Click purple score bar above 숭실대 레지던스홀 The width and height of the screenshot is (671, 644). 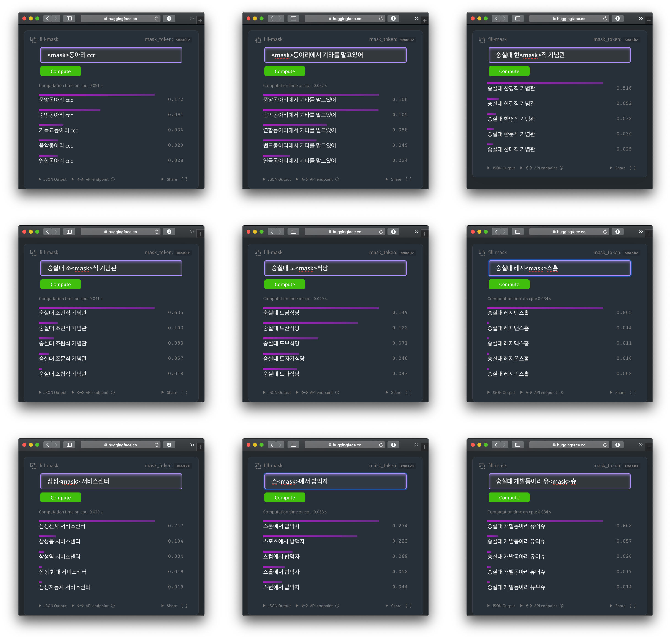[545, 308]
